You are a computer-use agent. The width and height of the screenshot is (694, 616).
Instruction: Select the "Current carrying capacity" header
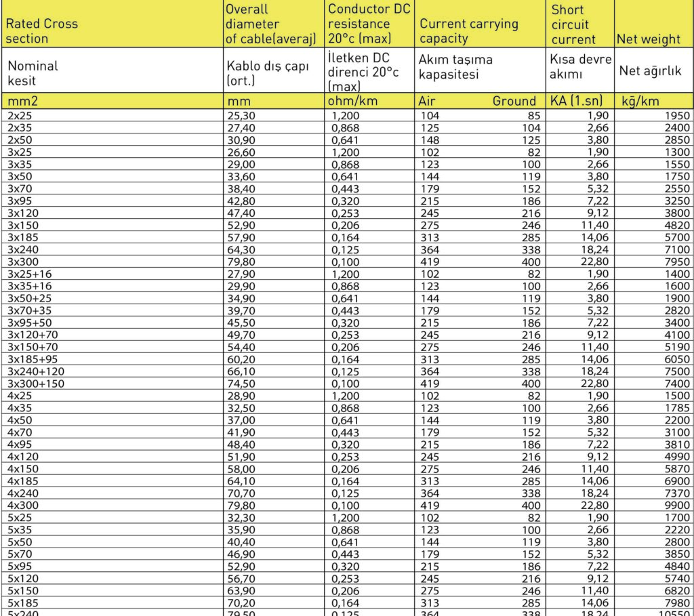click(x=469, y=30)
